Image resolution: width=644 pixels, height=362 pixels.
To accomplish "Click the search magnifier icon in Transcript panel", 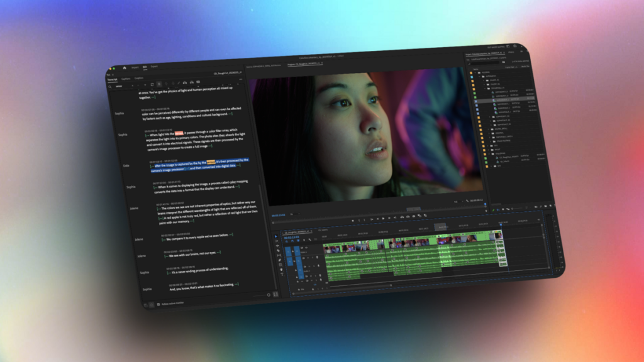I will [111, 86].
